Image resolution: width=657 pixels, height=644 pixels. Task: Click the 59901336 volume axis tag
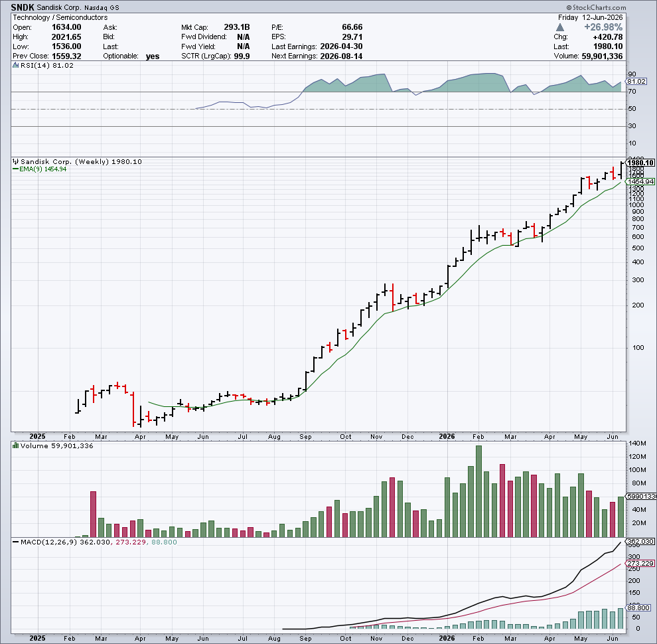click(640, 497)
